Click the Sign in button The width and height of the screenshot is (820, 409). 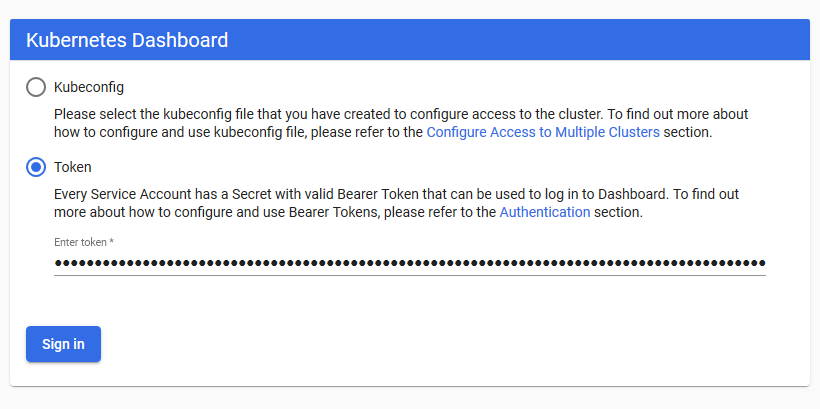click(x=63, y=344)
